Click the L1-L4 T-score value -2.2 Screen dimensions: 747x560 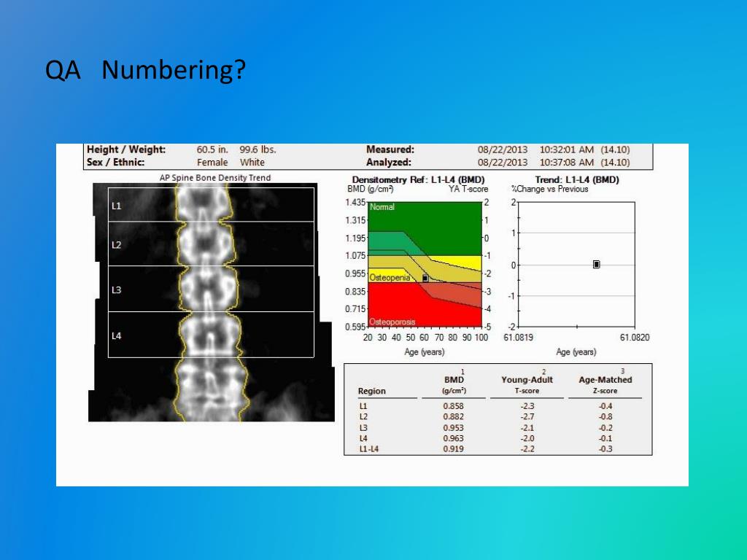(527, 448)
